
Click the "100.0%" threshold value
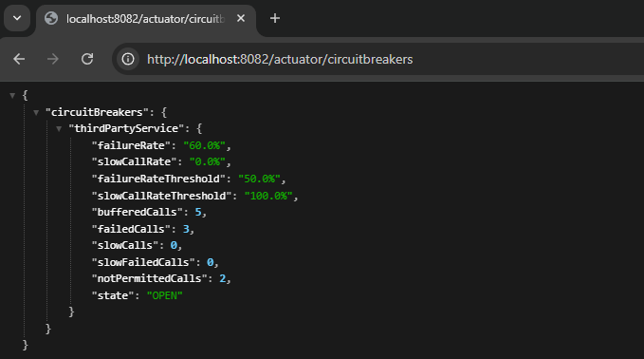(268, 196)
